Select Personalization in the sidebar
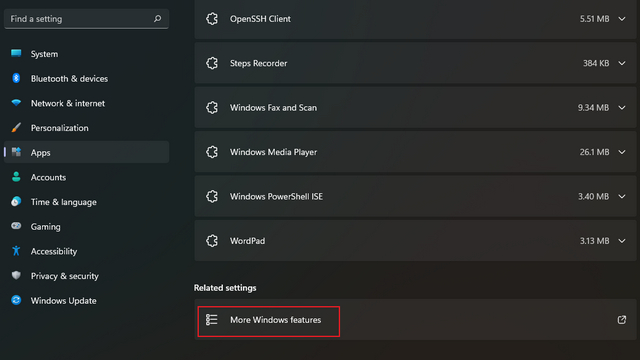The width and height of the screenshot is (640, 360). tap(86, 128)
